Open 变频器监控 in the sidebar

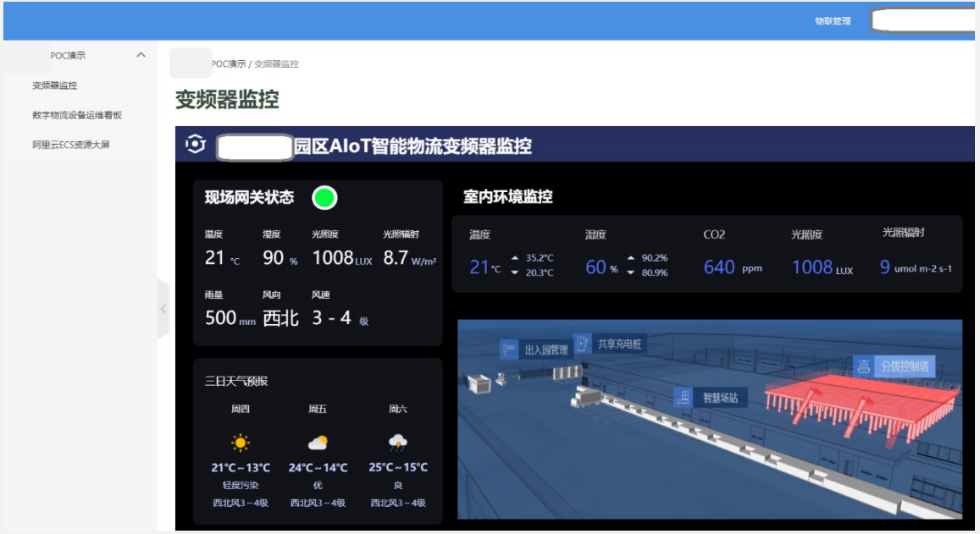coord(55,85)
